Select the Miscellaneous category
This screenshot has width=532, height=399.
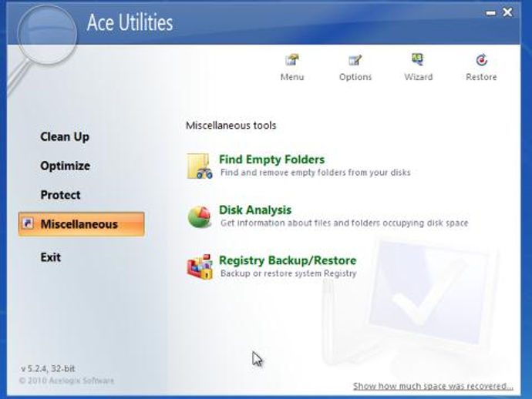click(82, 224)
